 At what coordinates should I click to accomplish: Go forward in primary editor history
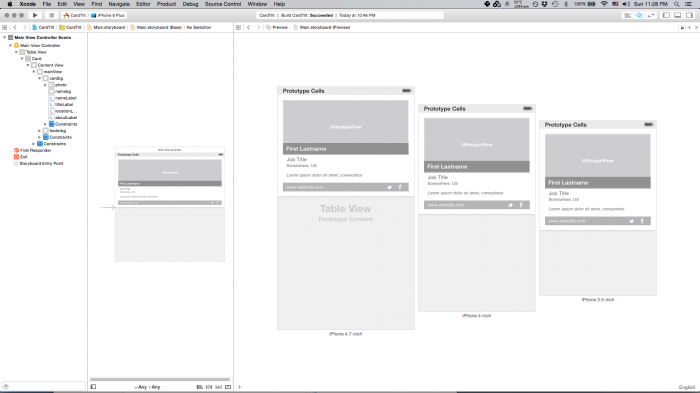25,27
